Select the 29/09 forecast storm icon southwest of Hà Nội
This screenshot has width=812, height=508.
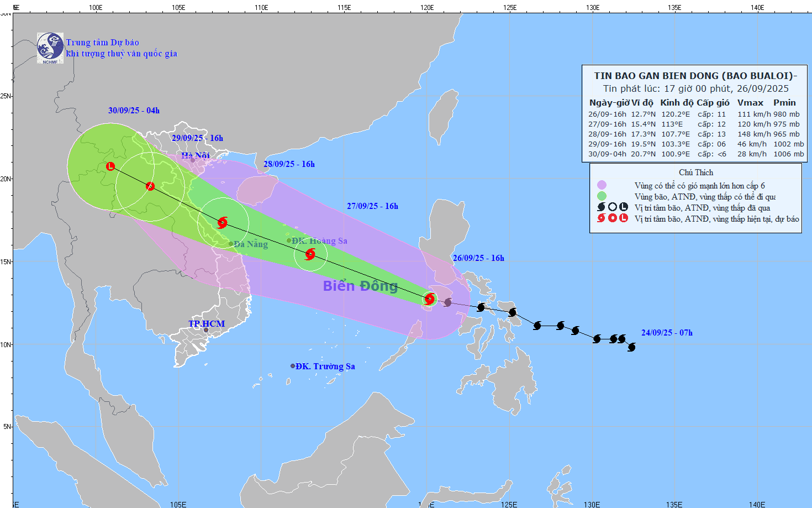[150, 186]
